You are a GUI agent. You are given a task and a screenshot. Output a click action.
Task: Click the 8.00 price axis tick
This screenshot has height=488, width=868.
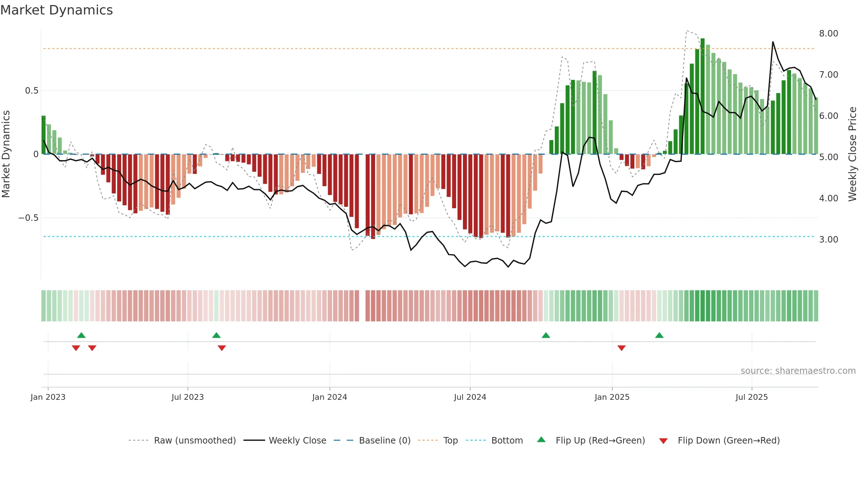click(x=829, y=33)
